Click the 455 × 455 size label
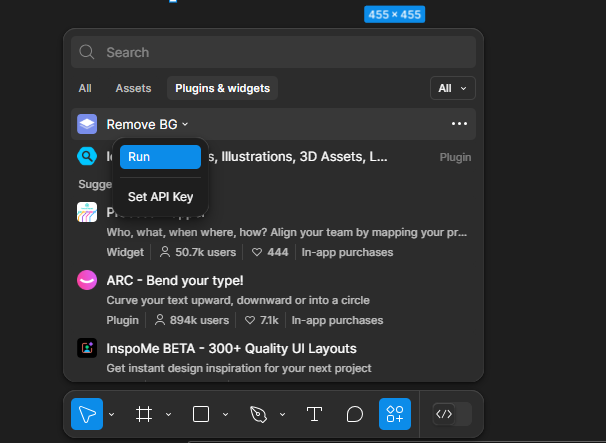Image resolution: width=606 pixels, height=443 pixels. (394, 14)
